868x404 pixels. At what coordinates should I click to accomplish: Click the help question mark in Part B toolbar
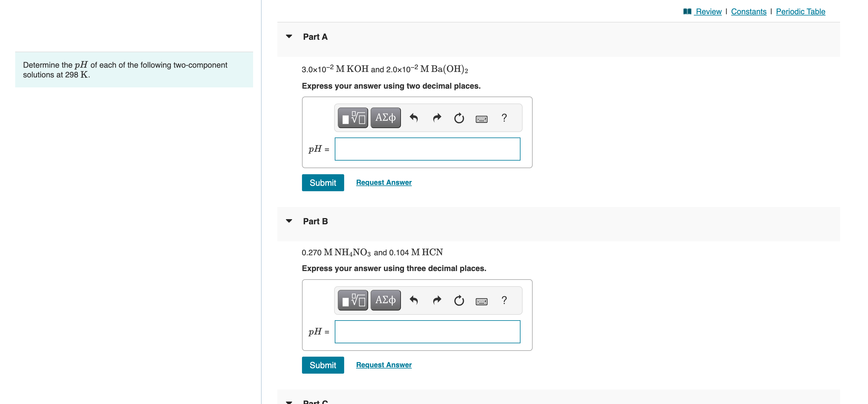pos(504,300)
